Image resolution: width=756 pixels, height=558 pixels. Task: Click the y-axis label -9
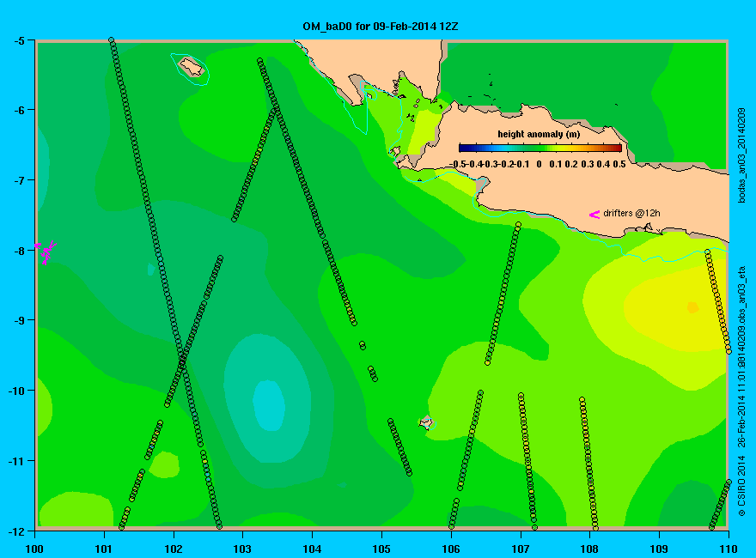pyautogui.click(x=18, y=321)
